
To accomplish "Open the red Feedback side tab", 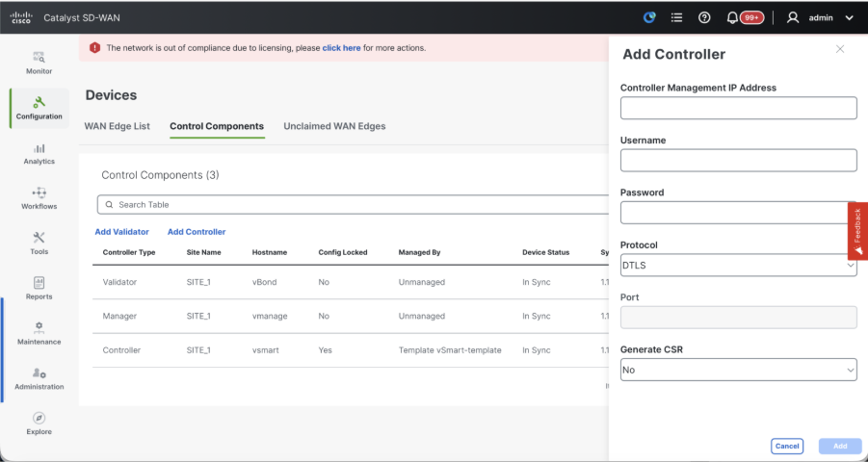I will click(x=857, y=231).
